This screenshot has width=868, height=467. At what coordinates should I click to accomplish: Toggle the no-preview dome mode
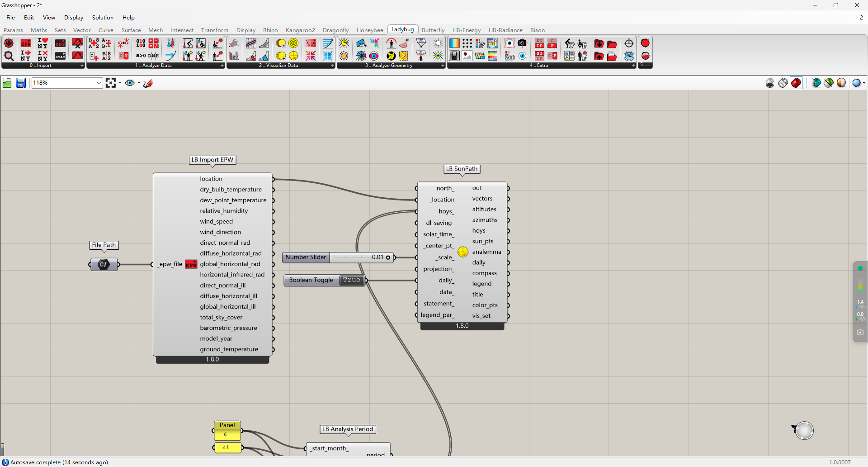click(770, 83)
